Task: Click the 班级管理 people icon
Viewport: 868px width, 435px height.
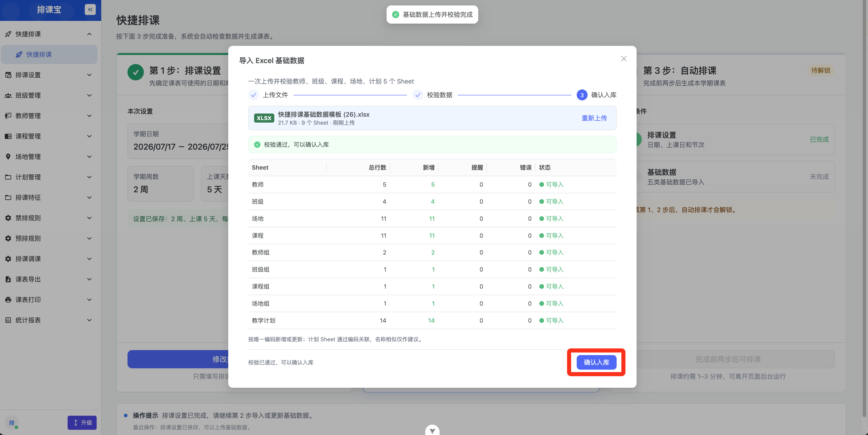Action: [x=8, y=95]
